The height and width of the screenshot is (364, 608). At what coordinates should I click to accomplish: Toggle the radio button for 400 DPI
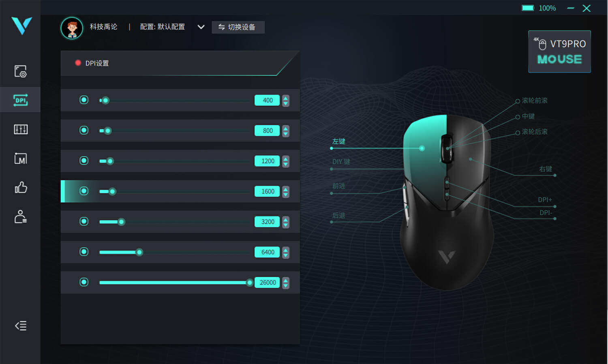(84, 100)
